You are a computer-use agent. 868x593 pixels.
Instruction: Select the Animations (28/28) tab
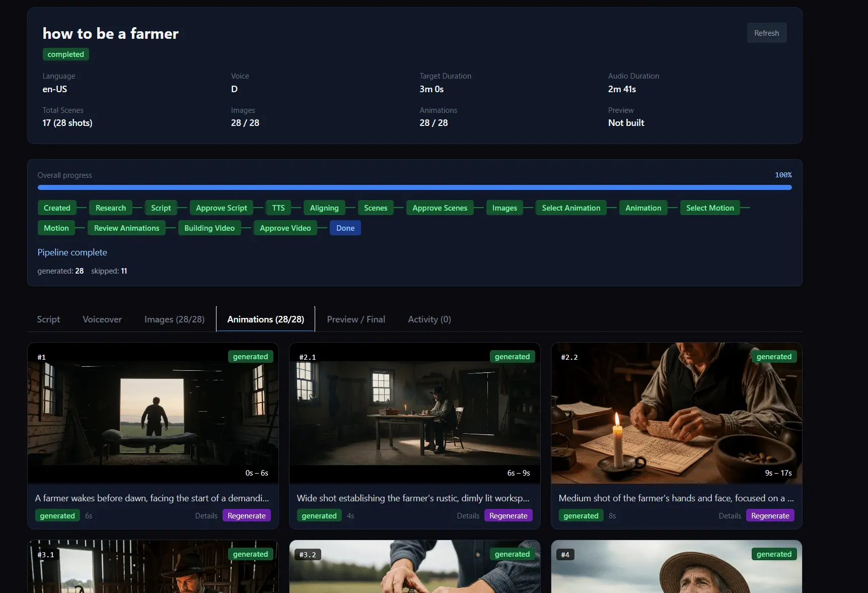tap(265, 319)
